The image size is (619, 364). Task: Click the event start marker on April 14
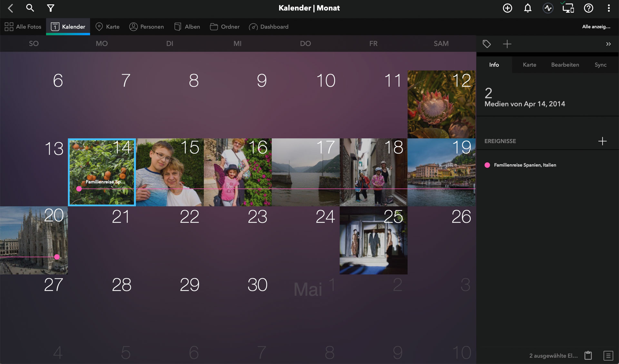click(79, 189)
